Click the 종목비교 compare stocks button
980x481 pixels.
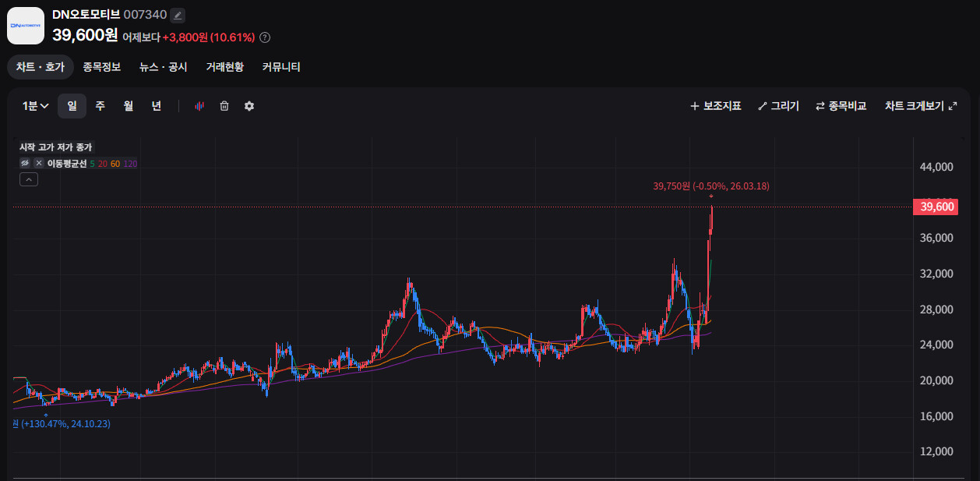[841, 106]
